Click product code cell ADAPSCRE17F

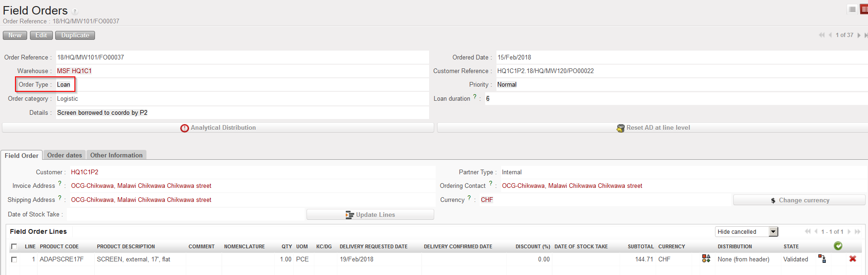pyautogui.click(x=62, y=259)
